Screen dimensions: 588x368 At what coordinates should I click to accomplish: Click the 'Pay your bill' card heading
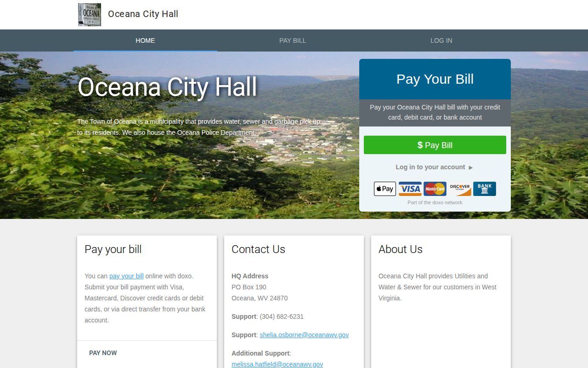pos(113,249)
